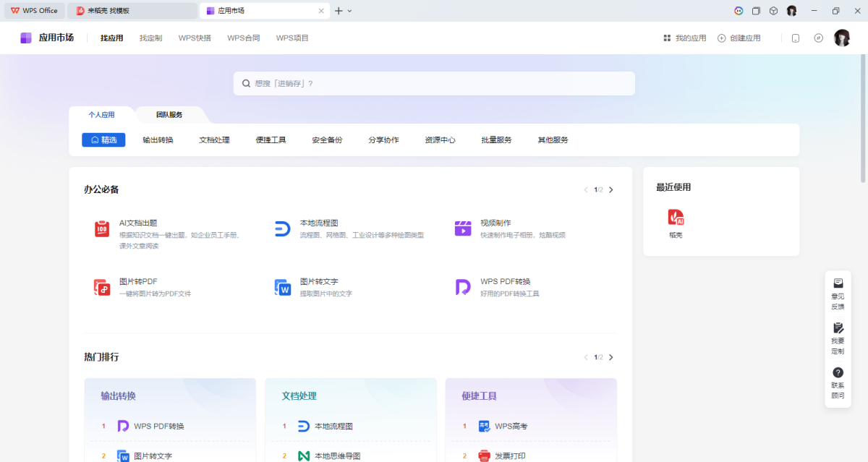Viewport: 868px width, 462px height.
Task: Select the 输出转换 category tab
Action: click(158, 140)
